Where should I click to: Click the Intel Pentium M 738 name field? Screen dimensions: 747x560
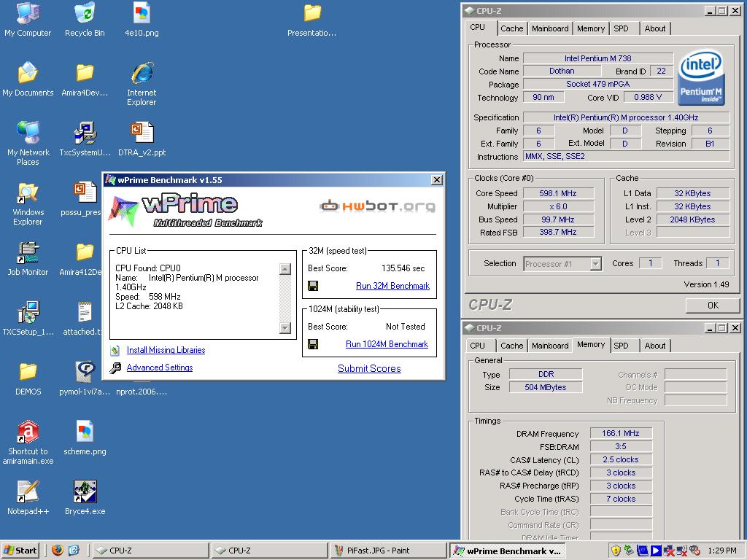click(598, 58)
